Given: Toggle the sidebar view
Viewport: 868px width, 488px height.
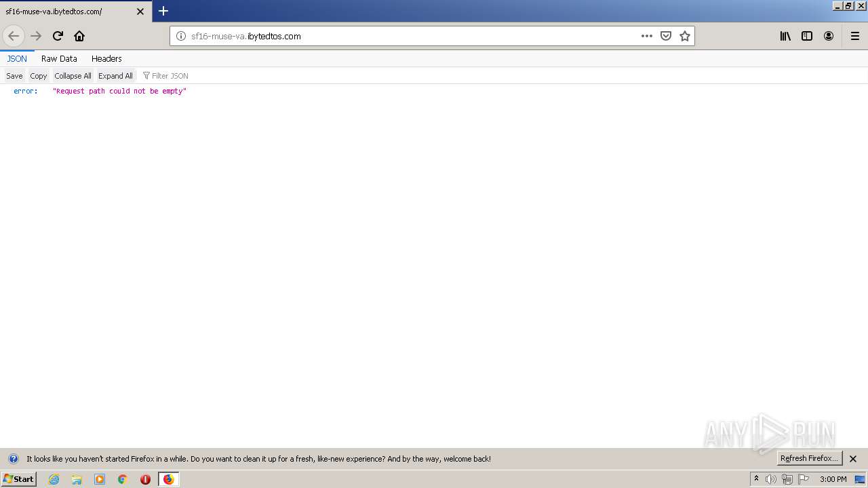Looking at the screenshot, I should [x=807, y=36].
